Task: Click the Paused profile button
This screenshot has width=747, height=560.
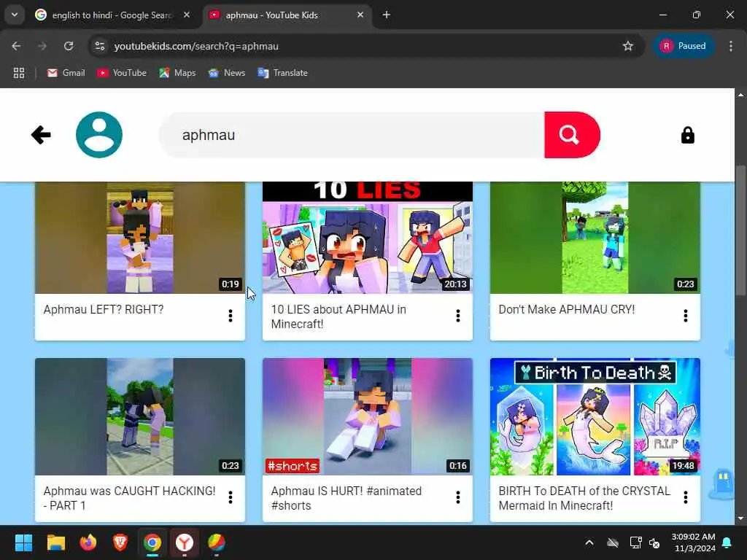Action: click(x=683, y=46)
